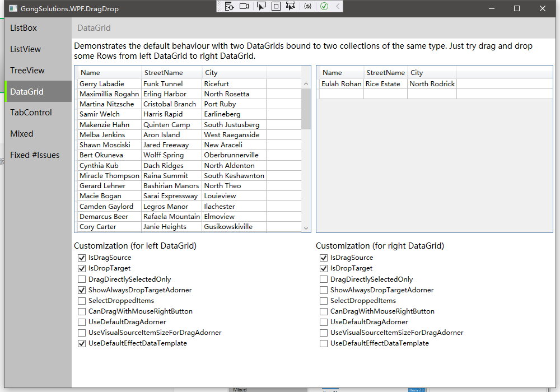
Task: Click the Dach Ridges street cell
Action: point(172,165)
